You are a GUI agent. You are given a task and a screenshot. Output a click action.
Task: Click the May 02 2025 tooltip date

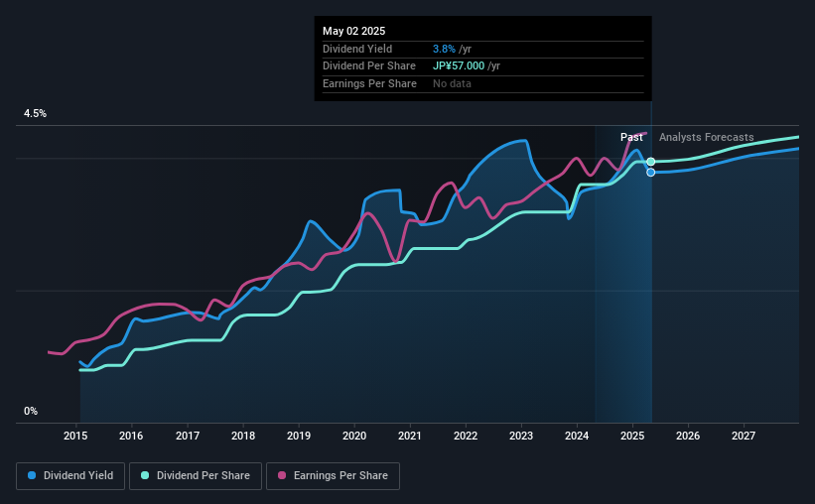(354, 31)
